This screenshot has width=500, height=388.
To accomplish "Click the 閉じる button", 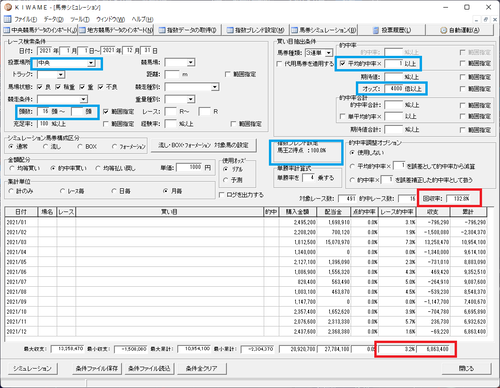I will pyautogui.click(x=466, y=368).
